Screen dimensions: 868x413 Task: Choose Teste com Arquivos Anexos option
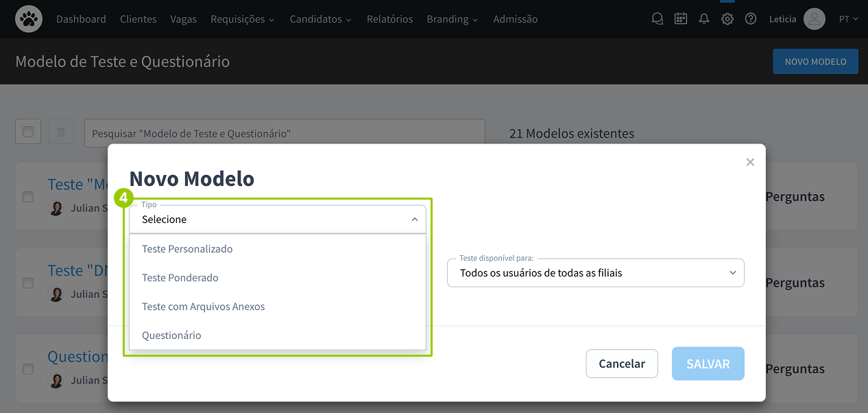(203, 307)
